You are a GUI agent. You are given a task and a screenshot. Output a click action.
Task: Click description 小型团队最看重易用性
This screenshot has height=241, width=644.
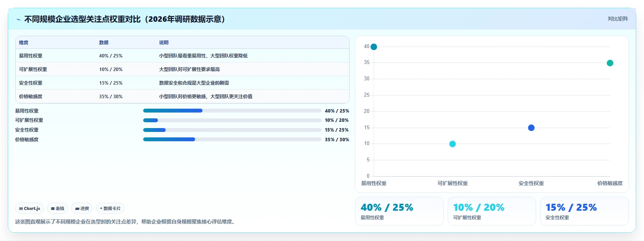[203, 56]
